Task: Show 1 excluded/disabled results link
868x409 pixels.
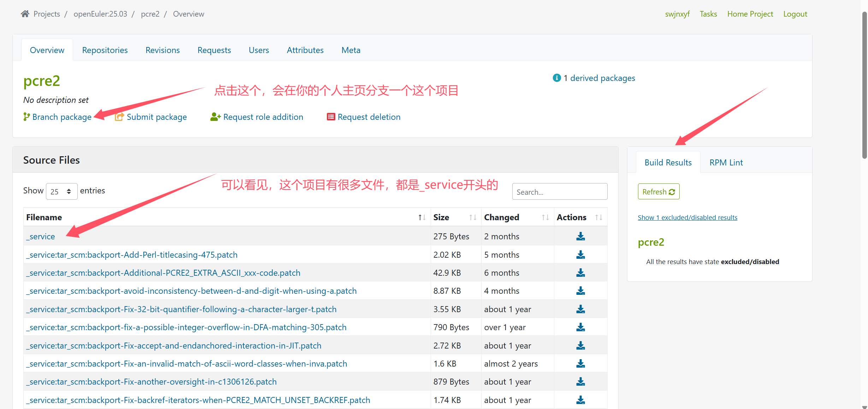Action: (x=687, y=217)
